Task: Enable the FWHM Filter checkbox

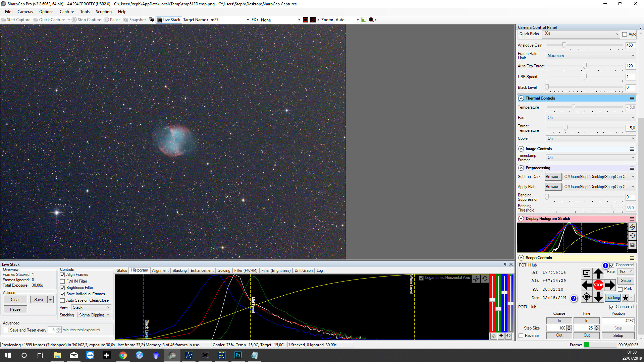Action: point(62,281)
